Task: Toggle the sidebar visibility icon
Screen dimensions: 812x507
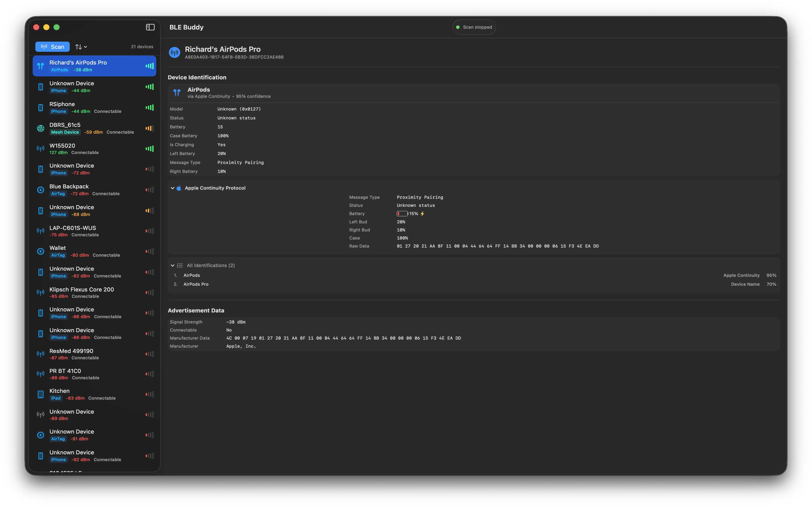Action: coord(150,27)
